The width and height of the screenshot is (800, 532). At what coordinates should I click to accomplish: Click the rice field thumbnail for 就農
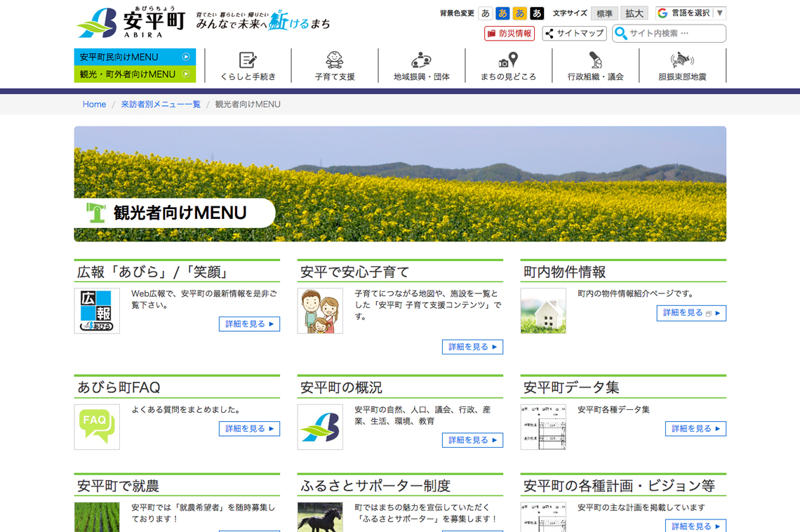click(97, 517)
